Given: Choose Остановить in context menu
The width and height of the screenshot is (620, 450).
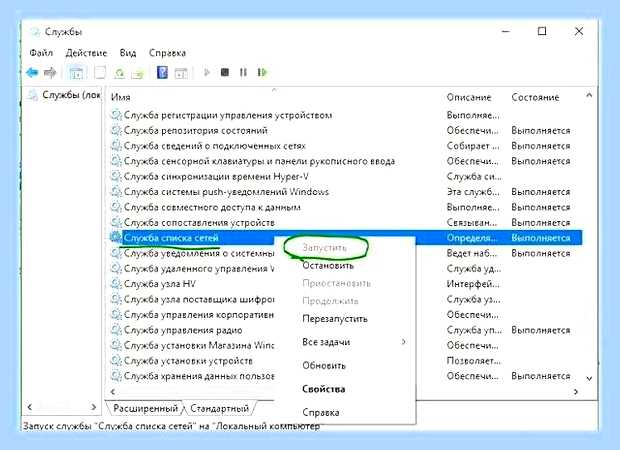Looking at the screenshot, I should point(328,266).
